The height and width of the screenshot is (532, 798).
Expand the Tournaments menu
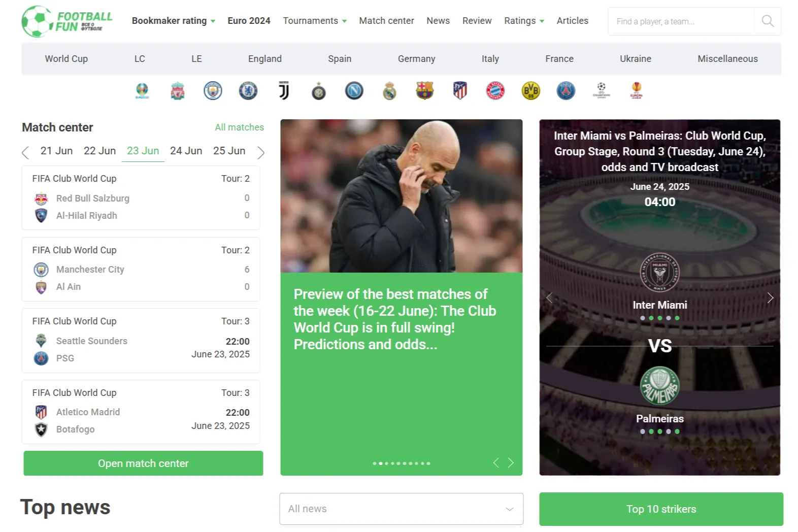[315, 21]
